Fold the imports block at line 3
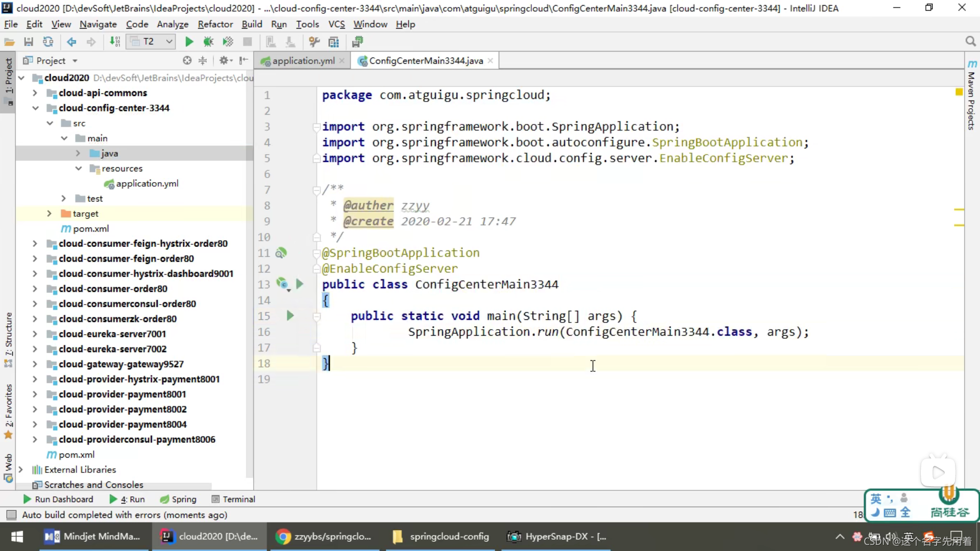The width and height of the screenshot is (980, 551). click(316, 127)
